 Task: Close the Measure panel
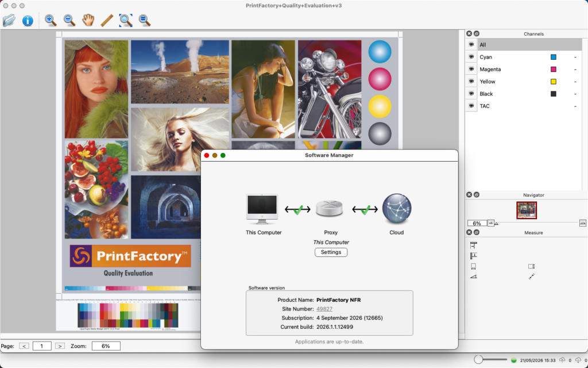469,232
